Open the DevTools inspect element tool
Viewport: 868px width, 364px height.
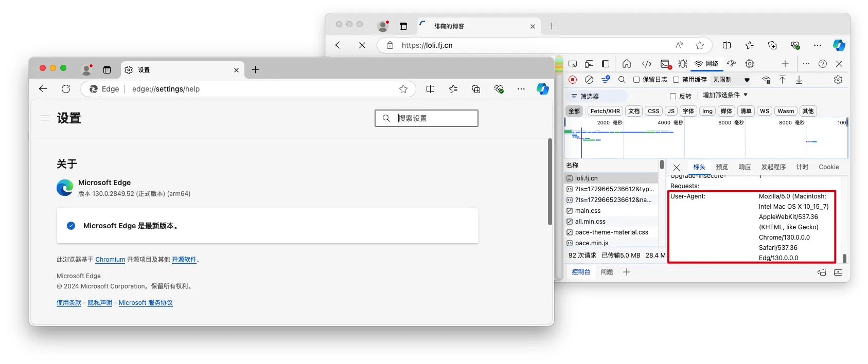click(573, 64)
